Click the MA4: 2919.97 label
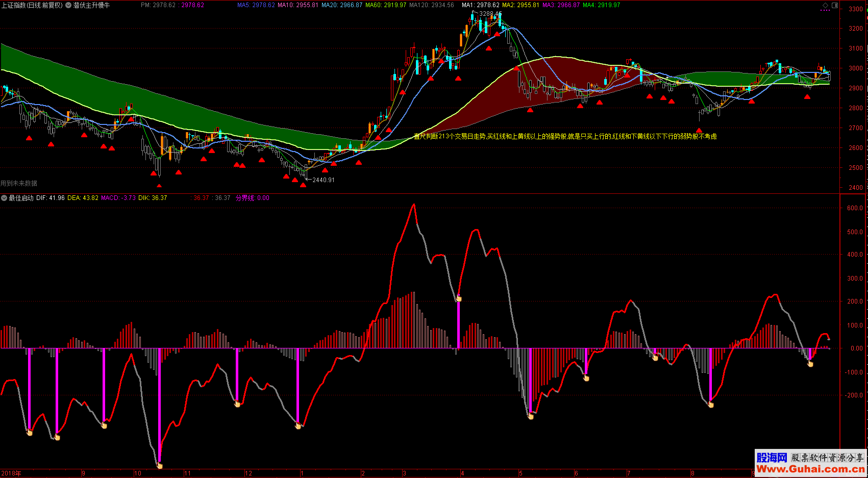The width and height of the screenshot is (868, 478). [602, 5]
